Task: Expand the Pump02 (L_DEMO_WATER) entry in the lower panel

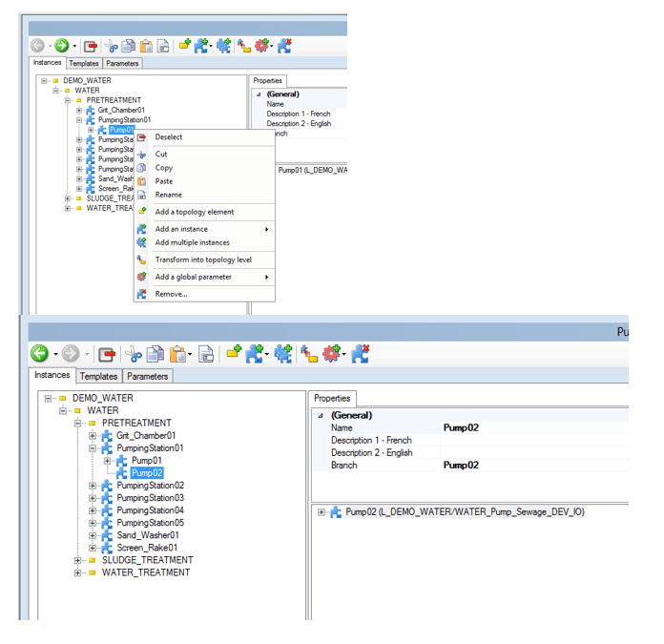Action: pos(322,512)
